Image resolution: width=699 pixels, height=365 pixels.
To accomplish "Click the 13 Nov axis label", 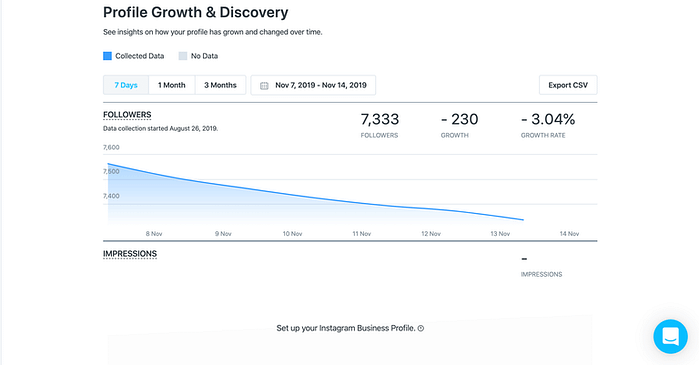I will coord(500,234).
